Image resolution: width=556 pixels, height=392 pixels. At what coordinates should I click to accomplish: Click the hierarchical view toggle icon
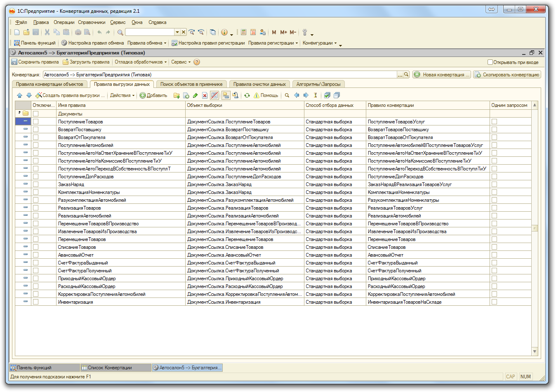tap(226, 95)
